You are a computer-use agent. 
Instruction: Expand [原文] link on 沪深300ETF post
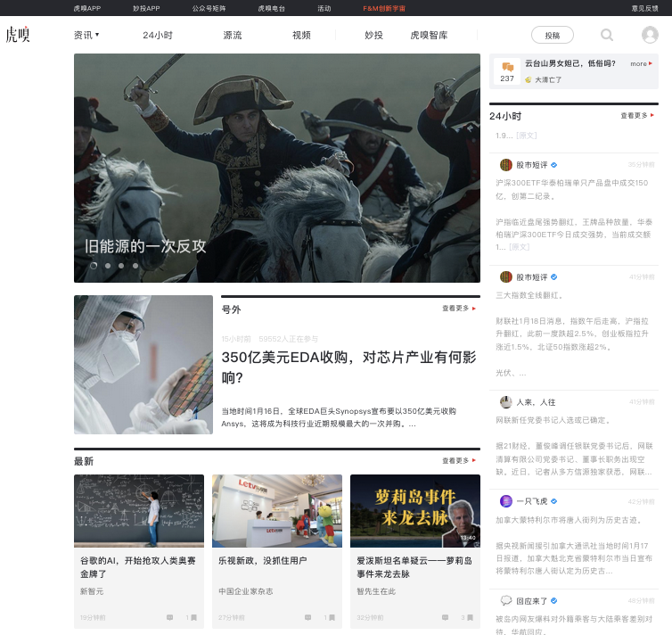(x=519, y=247)
